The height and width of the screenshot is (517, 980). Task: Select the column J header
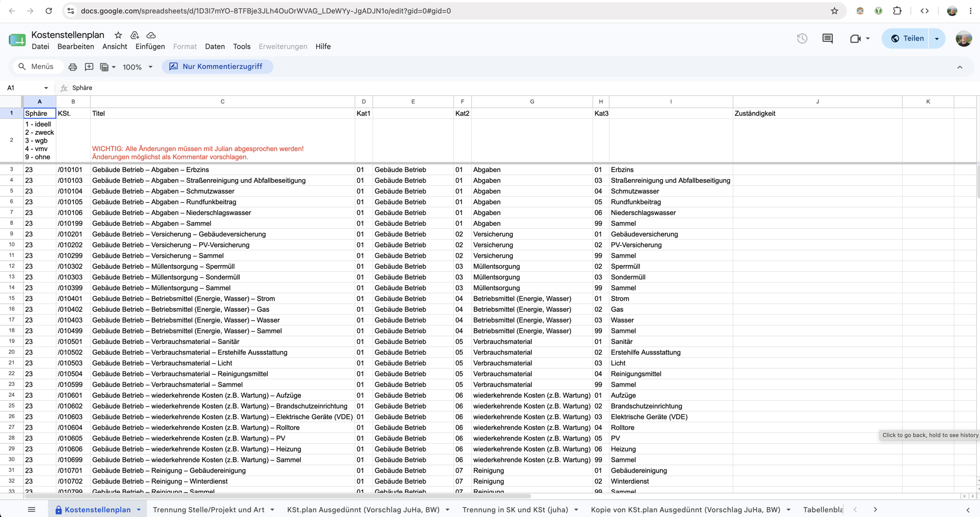tap(817, 101)
